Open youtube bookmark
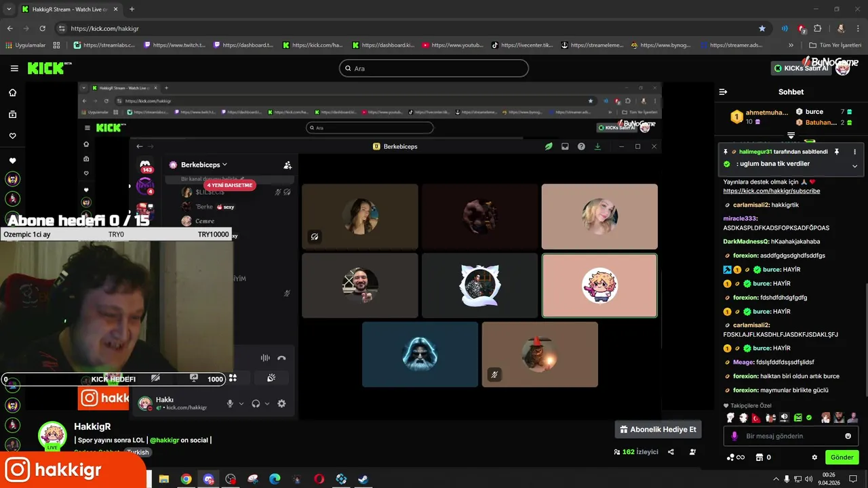Viewport: 868px width, 488px height. pyautogui.click(x=453, y=45)
